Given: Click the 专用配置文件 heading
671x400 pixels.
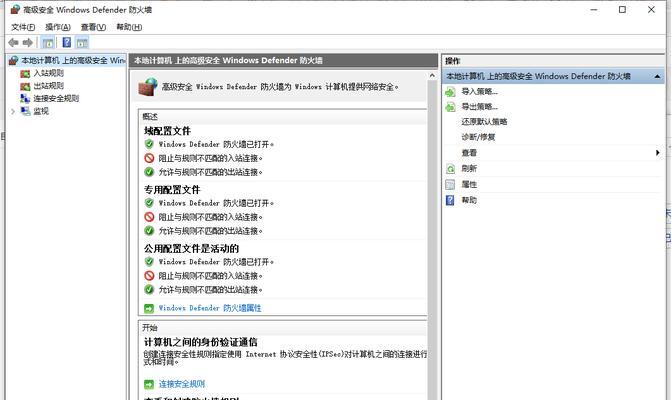Looking at the screenshot, I should point(172,190).
